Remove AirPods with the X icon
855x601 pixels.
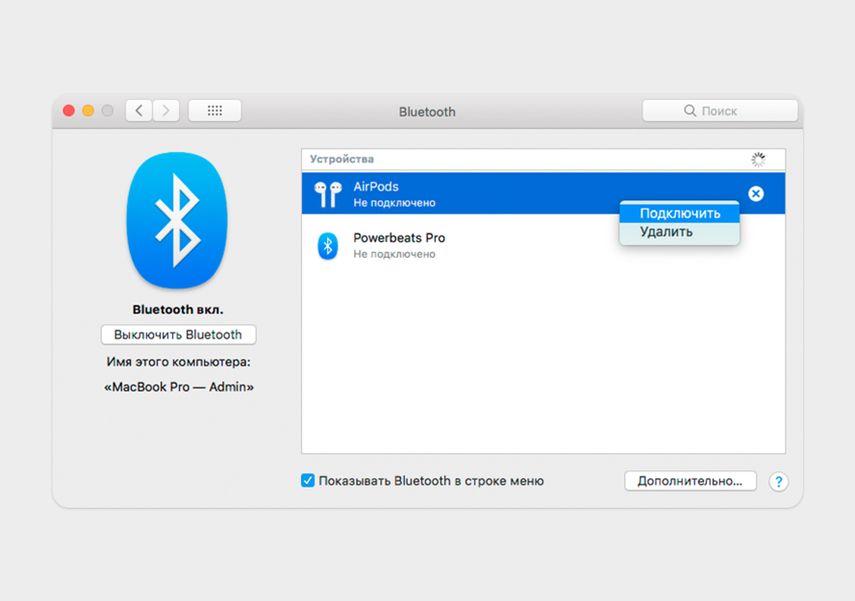pyautogui.click(x=756, y=194)
